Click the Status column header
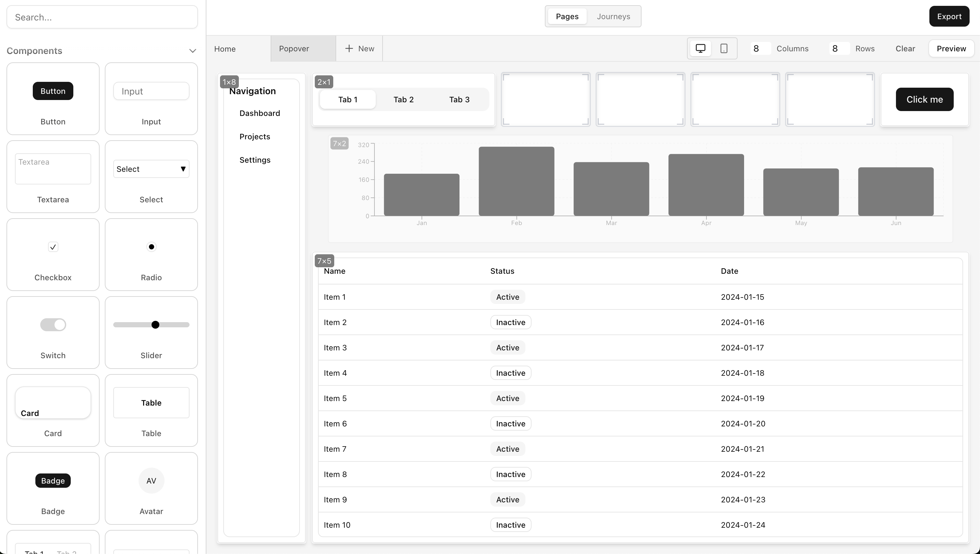 click(502, 271)
